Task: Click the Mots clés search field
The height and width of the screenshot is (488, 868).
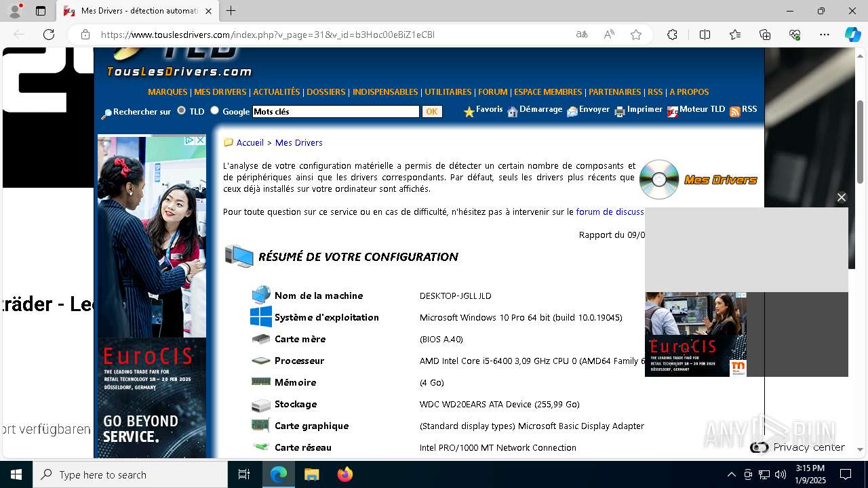Action: coord(336,112)
